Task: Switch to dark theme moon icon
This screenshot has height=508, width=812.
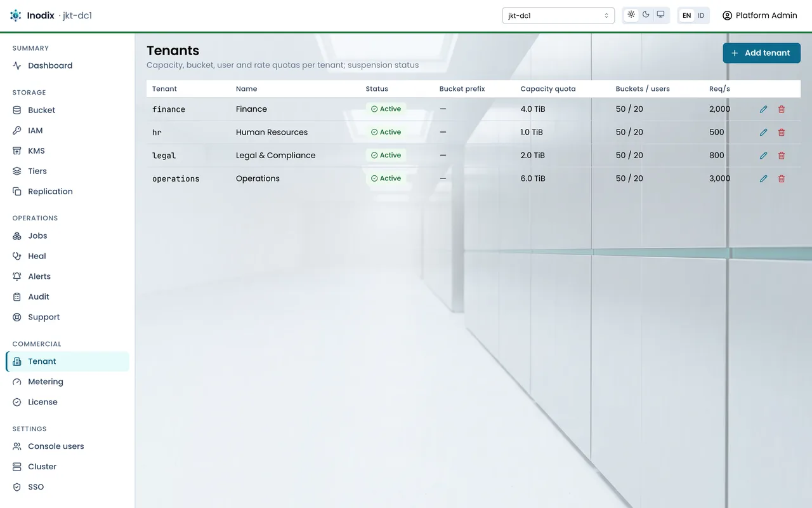Action: click(646, 15)
